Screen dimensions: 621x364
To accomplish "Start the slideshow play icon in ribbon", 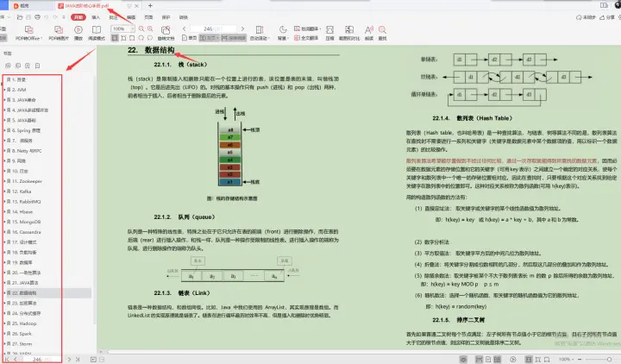I will point(78,29).
